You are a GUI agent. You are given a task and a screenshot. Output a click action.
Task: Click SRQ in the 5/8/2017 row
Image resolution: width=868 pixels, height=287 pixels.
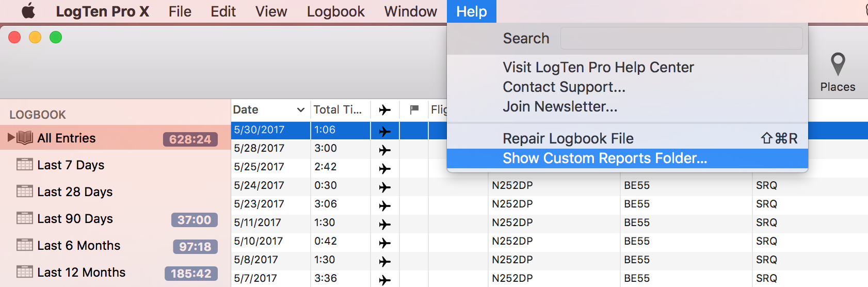[x=766, y=260]
